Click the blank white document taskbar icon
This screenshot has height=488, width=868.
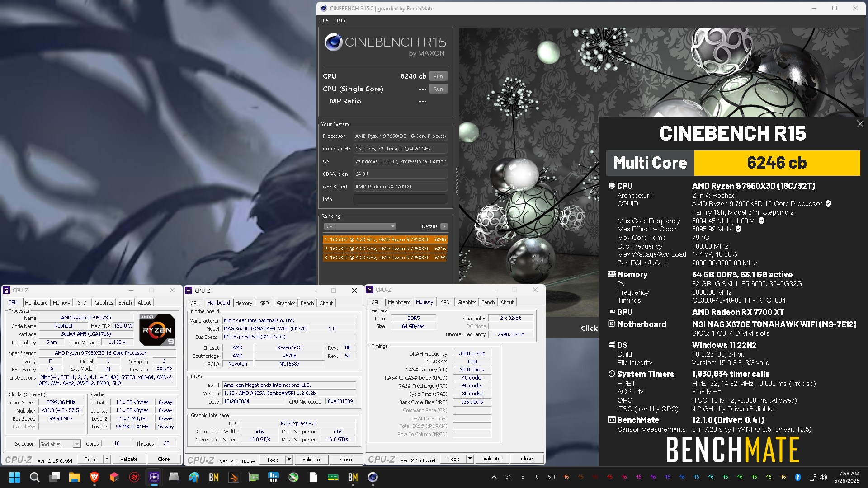click(x=313, y=477)
